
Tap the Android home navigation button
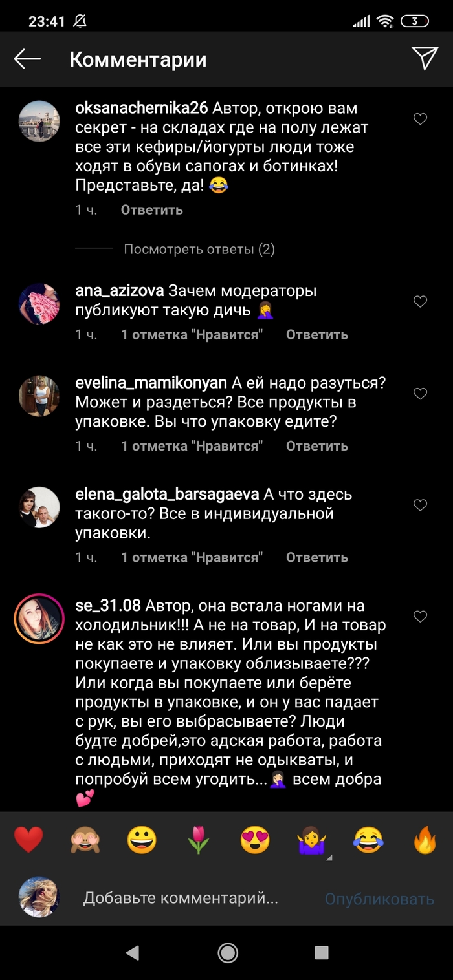(227, 952)
